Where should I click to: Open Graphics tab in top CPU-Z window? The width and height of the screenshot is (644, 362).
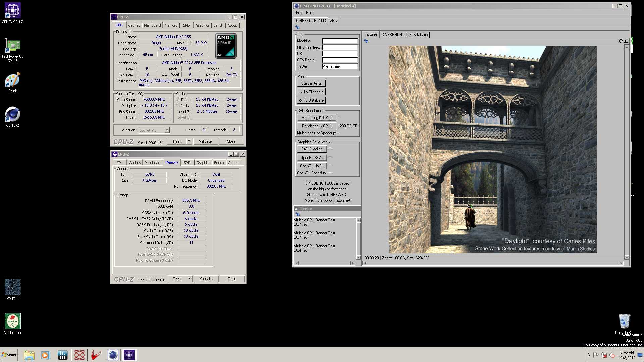click(x=202, y=25)
